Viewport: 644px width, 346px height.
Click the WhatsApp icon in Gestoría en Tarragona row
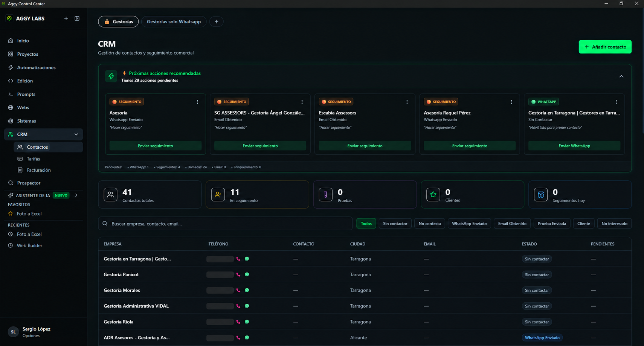click(247, 259)
